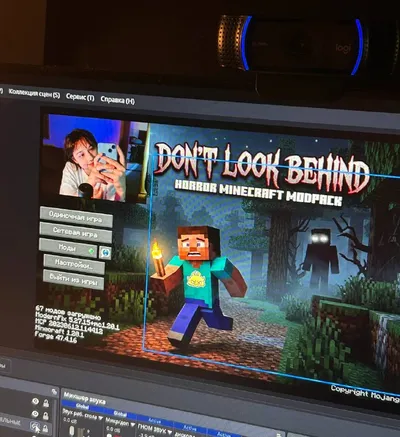Click the 'Minecraft 1.20.1' version text
The width and height of the screenshot is (400, 437).
tap(59, 331)
